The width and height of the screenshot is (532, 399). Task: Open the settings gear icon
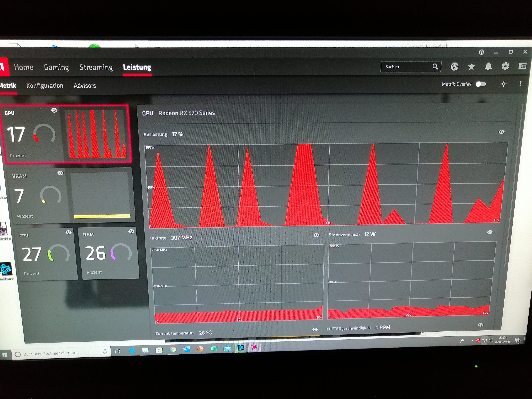click(505, 66)
